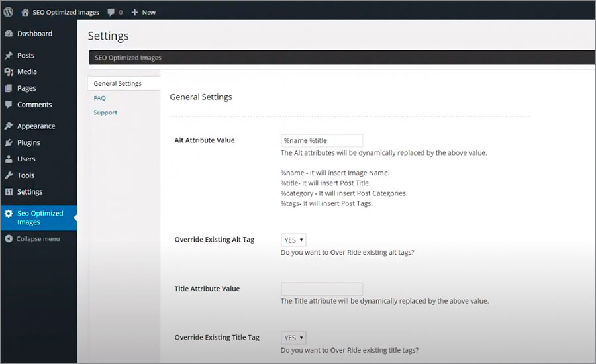Click the home icon beside site name
Screen dimensions: 596x364
(x=25, y=12)
